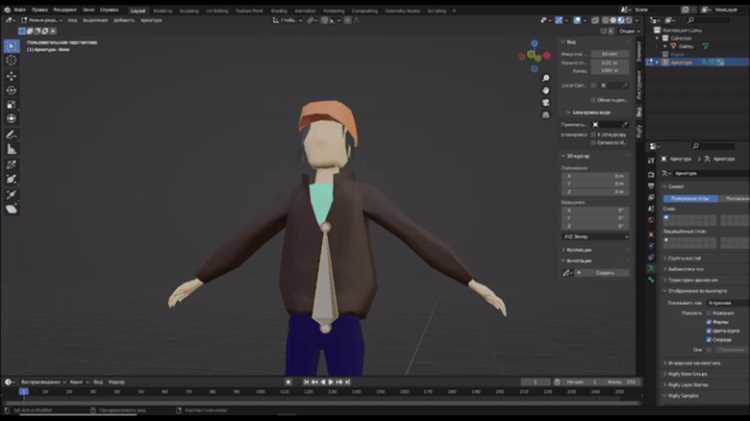Image resolution: width=750 pixels, height=421 pixels.
Task: Select the Extrude bone tool
Action: click(11, 194)
